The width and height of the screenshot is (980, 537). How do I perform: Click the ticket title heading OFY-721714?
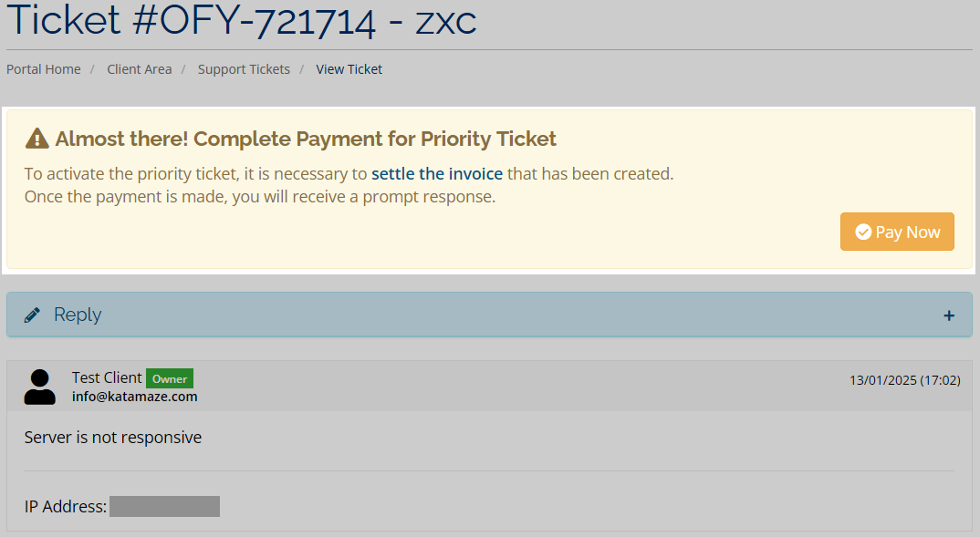point(241,20)
